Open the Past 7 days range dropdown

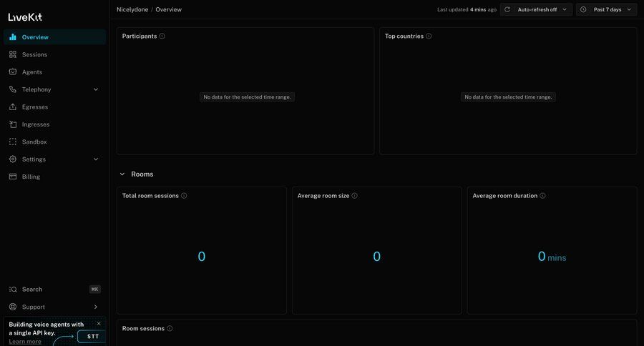tap(606, 9)
